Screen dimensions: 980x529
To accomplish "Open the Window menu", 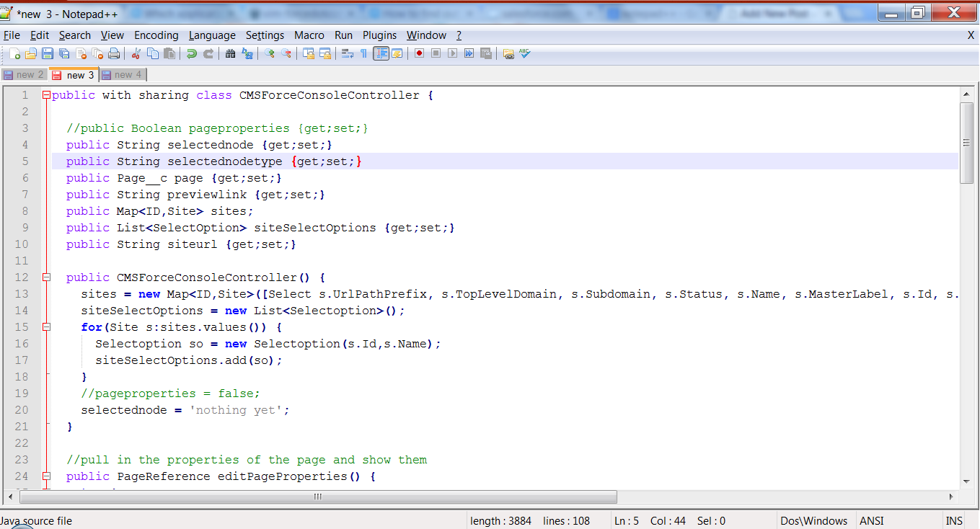I will [x=427, y=35].
